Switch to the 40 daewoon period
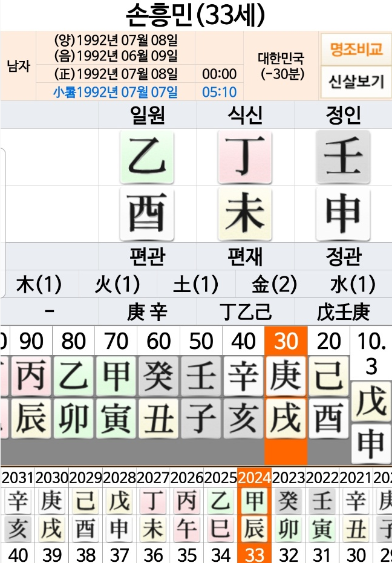The image size is (392, 563). pos(244,340)
